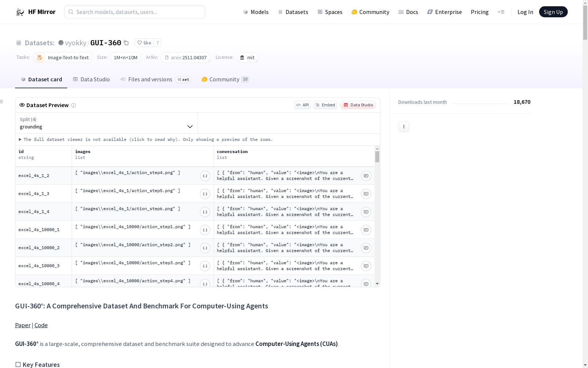Click the Embed button
This screenshot has width=588, height=368.
[x=325, y=105]
